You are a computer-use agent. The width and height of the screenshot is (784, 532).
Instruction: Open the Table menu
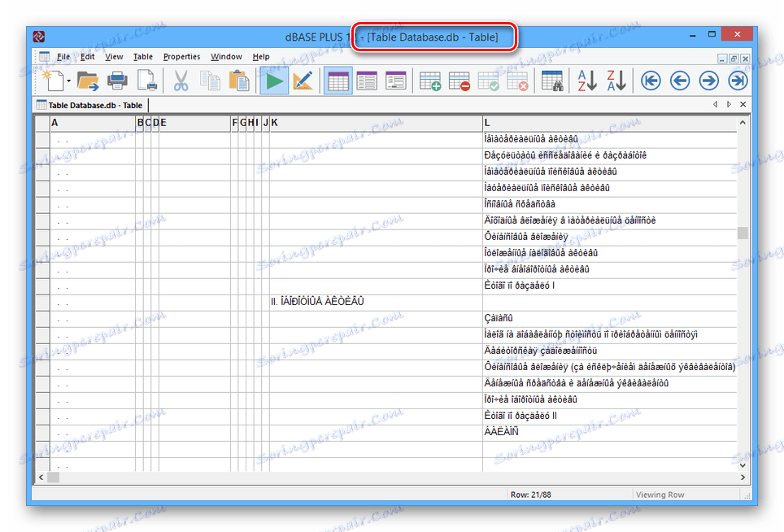[143, 56]
